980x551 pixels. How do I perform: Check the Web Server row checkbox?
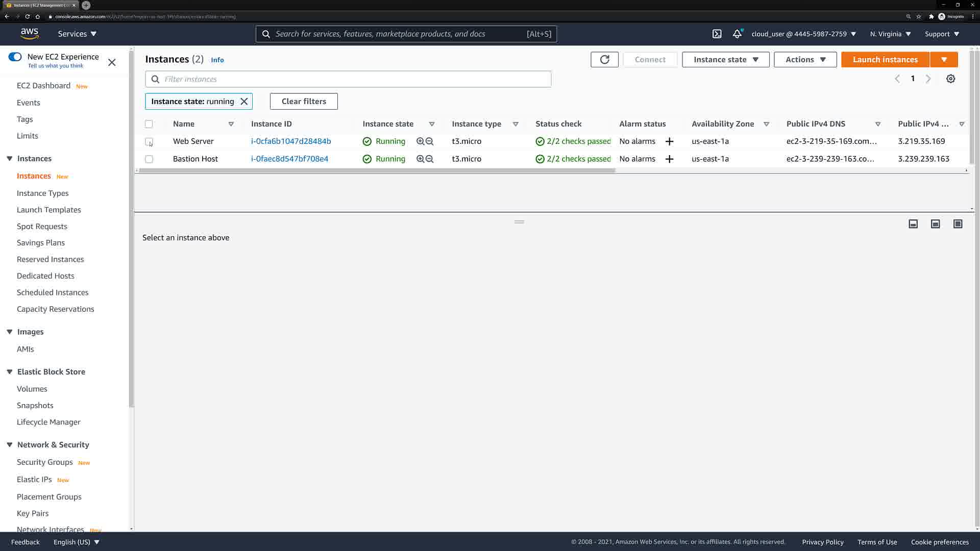[149, 141]
